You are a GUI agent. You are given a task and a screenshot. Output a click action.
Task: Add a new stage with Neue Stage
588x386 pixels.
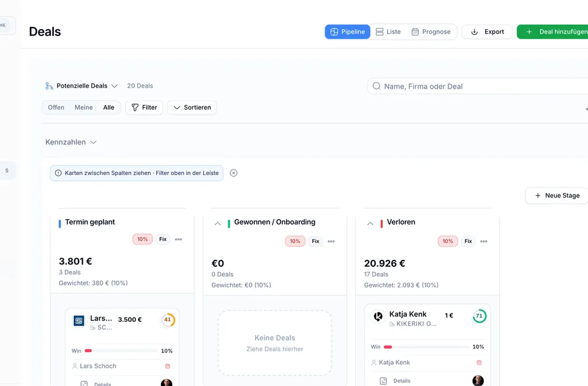[x=557, y=195]
